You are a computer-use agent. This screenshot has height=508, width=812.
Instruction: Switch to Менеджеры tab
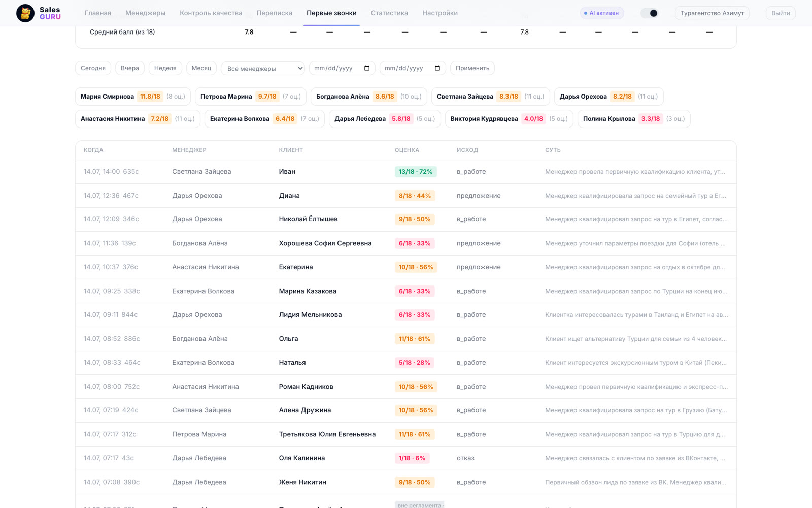pyautogui.click(x=146, y=13)
